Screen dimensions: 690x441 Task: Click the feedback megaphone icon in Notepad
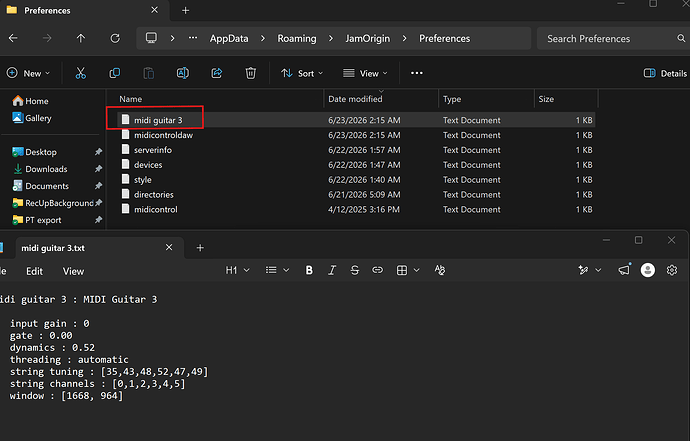(x=624, y=270)
